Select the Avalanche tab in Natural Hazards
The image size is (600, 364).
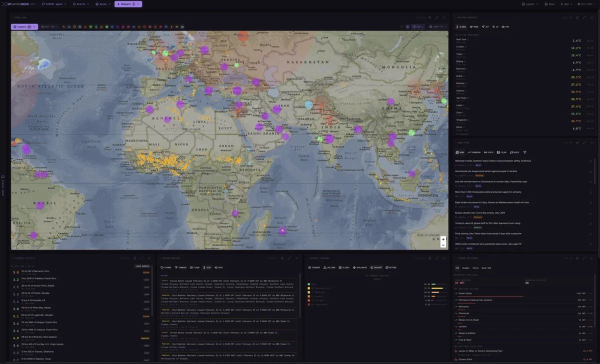(361, 267)
